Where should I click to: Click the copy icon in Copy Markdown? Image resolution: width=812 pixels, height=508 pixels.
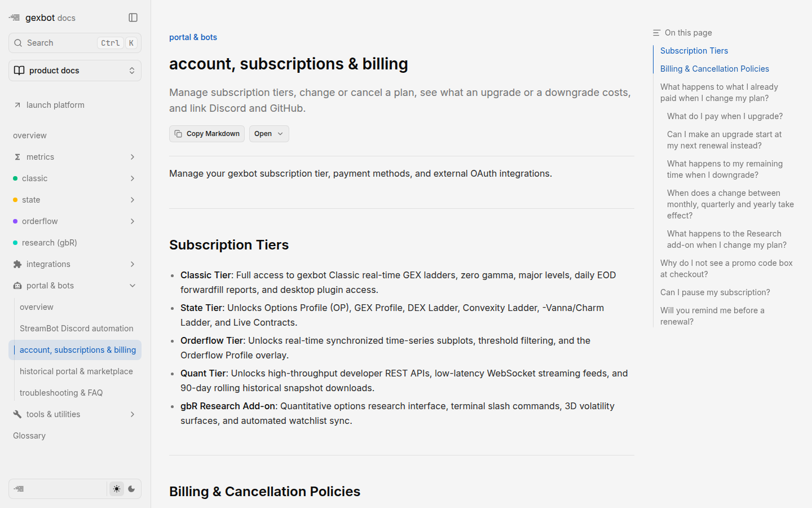[x=178, y=134]
